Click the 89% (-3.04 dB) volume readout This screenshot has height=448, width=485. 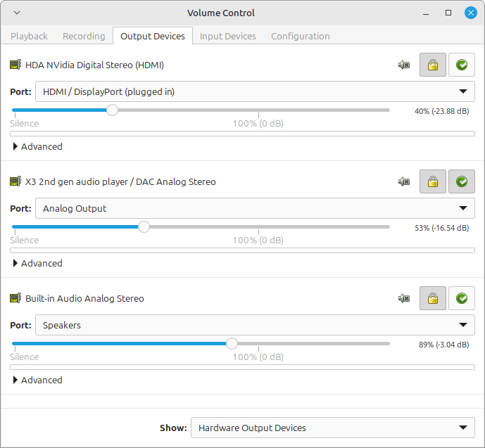pyautogui.click(x=444, y=345)
